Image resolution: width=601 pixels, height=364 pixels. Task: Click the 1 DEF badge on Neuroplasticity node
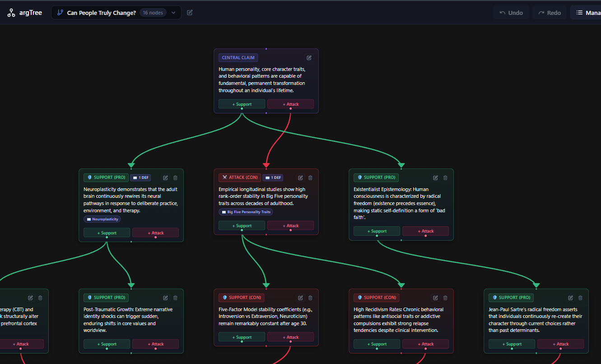click(x=140, y=177)
